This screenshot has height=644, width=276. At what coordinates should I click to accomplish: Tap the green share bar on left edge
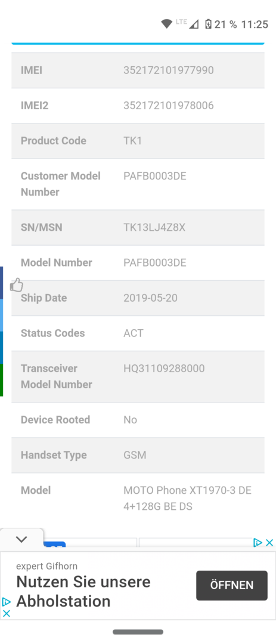[x=2, y=380]
